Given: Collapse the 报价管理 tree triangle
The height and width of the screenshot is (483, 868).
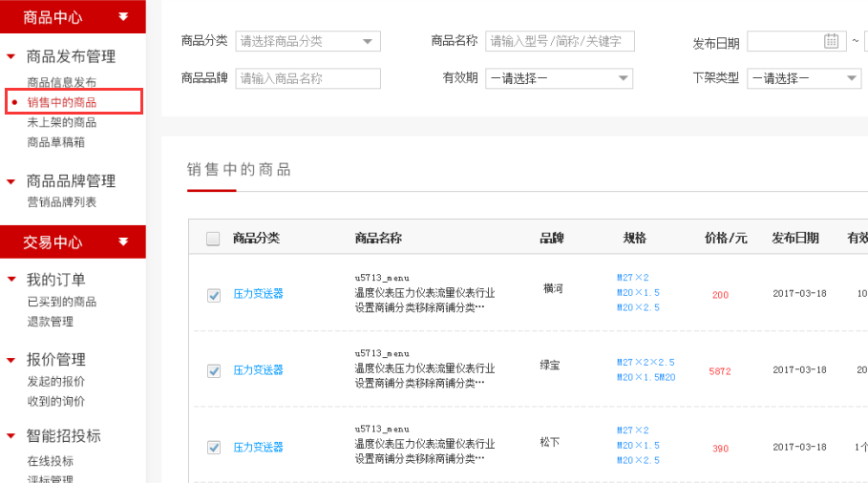Looking at the screenshot, I should pyautogui.click(x=11, y=360).
